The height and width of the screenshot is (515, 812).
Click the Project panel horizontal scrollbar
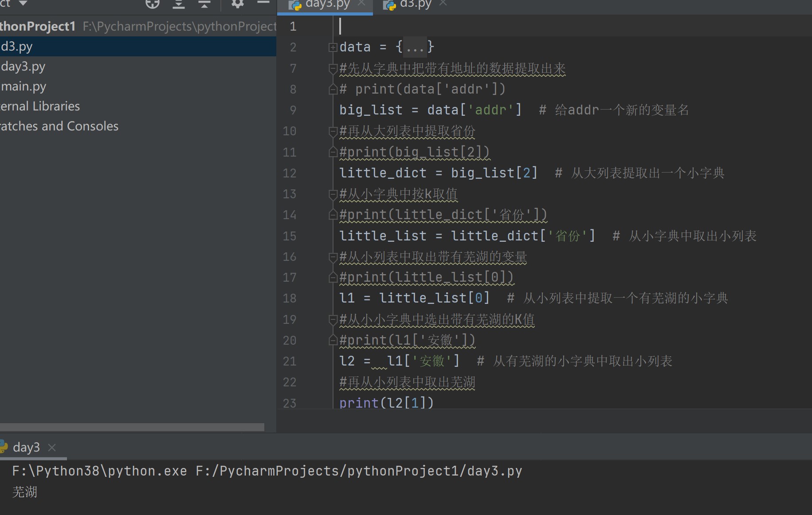click(132, 427)
